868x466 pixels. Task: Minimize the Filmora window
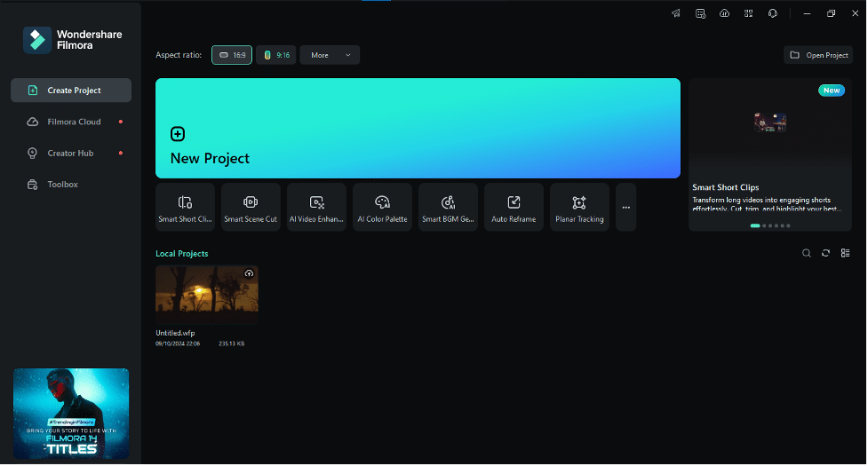click(x=807, y=13)
